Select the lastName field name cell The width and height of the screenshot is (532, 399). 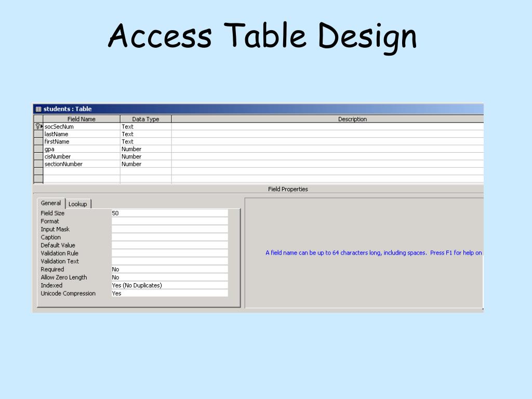[x=82, y=134]
